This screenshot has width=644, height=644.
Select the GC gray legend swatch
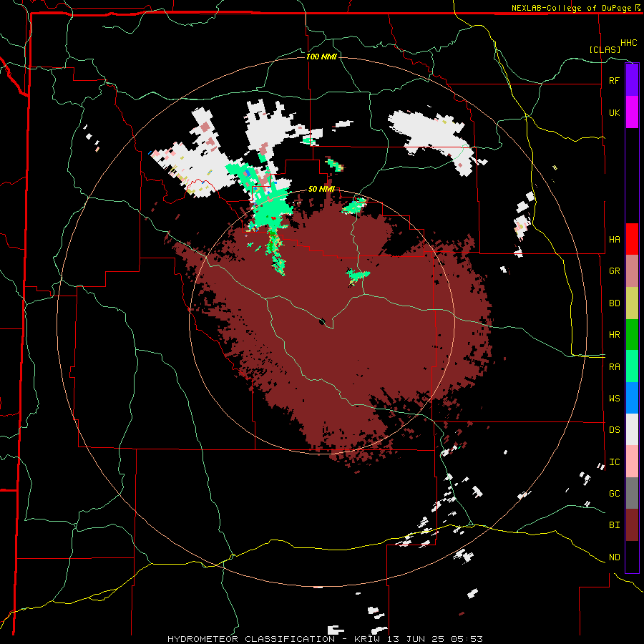click(632, 493)
